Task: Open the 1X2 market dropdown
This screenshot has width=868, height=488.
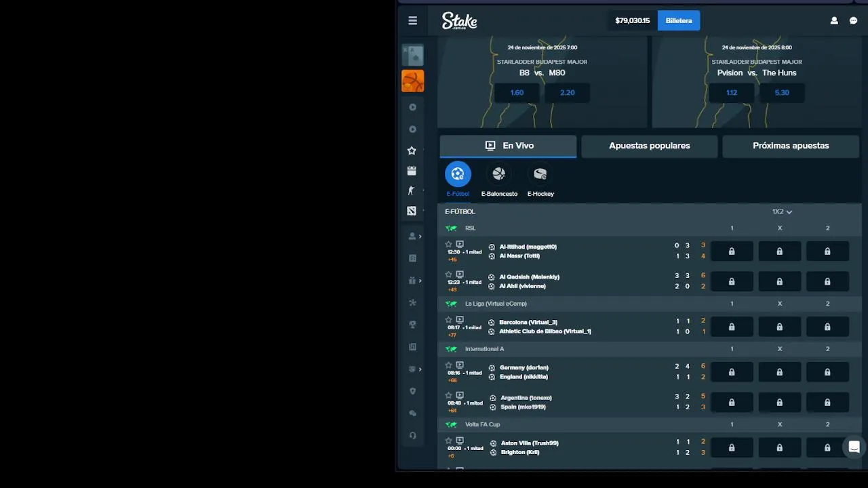Action: tap(782, 211)
